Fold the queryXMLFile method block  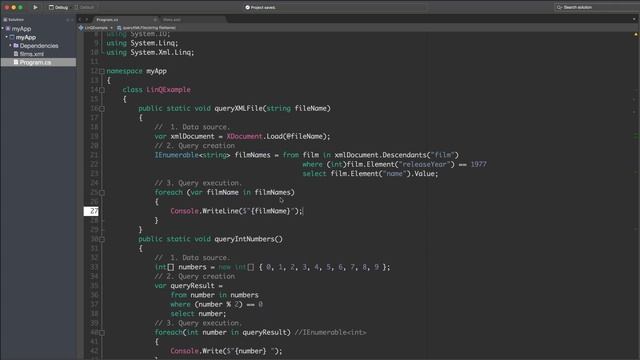coord(102,109)
